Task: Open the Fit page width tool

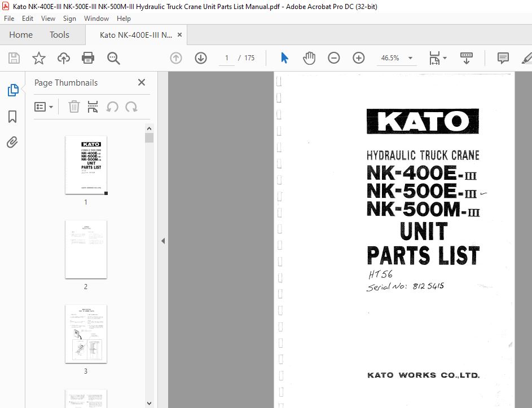Action: pos(434,58)
